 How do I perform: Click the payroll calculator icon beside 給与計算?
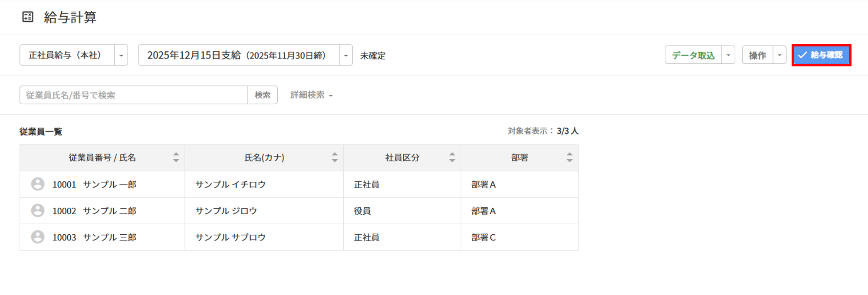[x=28, y=17]
